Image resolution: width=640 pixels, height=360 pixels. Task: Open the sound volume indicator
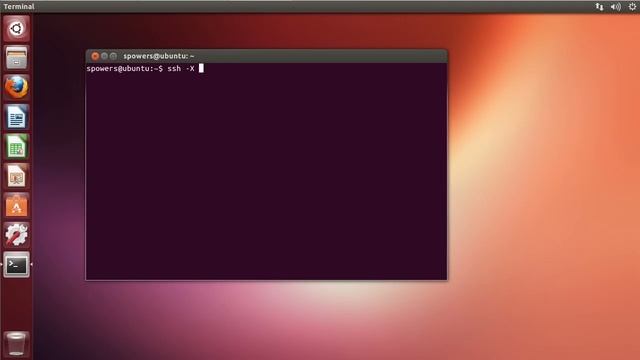616,7
